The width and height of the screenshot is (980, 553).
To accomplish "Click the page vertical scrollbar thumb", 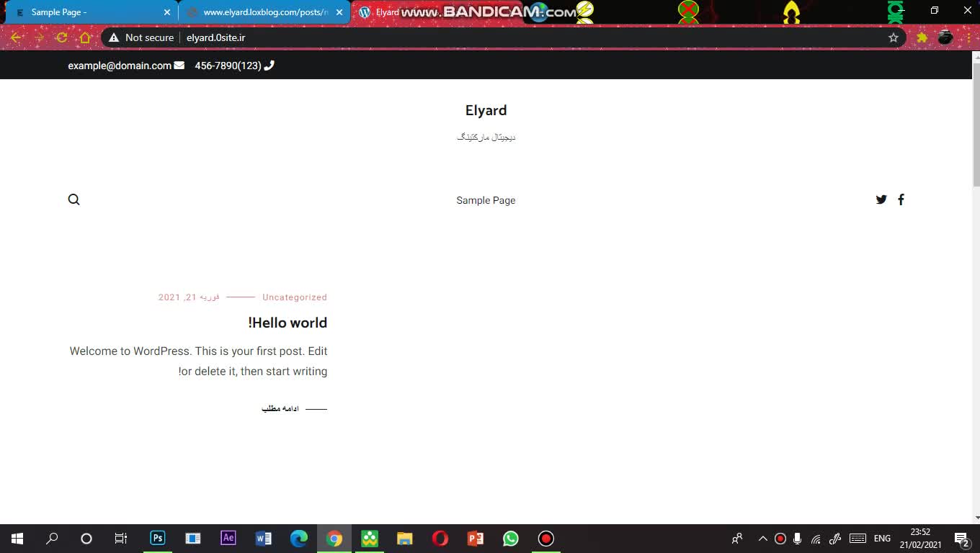I will [x=976, y=124].
